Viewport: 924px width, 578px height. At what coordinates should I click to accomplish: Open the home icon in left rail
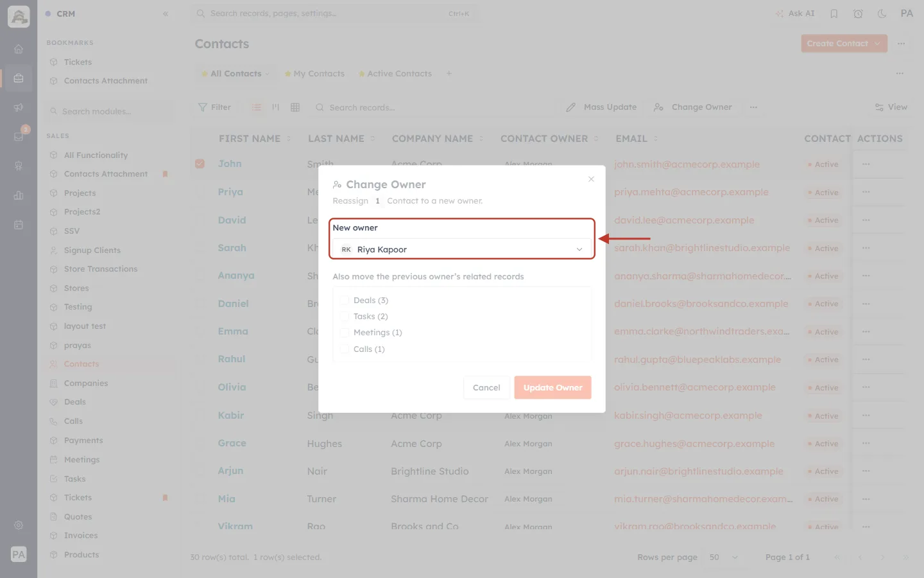pyautogui.click(x=19, y=49)
